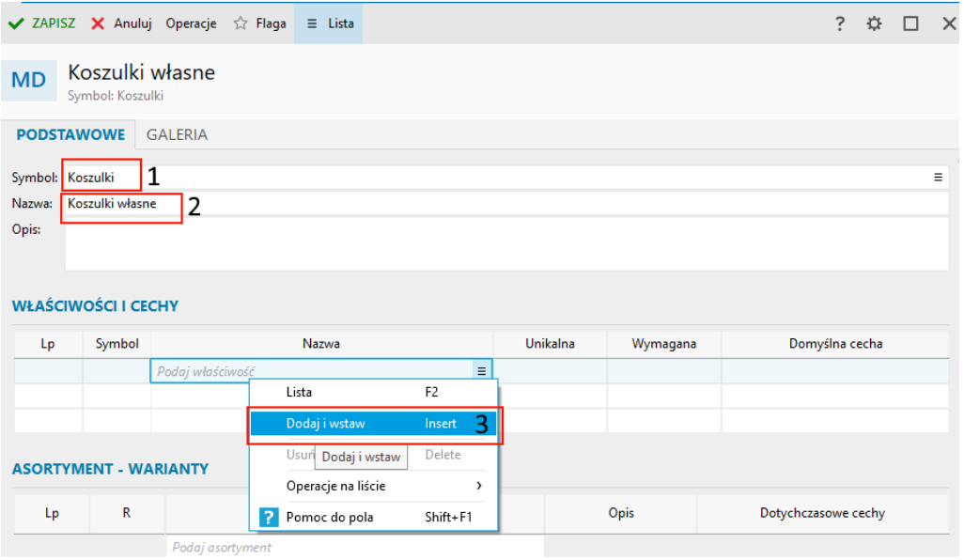Click the Pomoc do pola question icon
Viewport: 964px width, 560px height.
click(269, 517)
